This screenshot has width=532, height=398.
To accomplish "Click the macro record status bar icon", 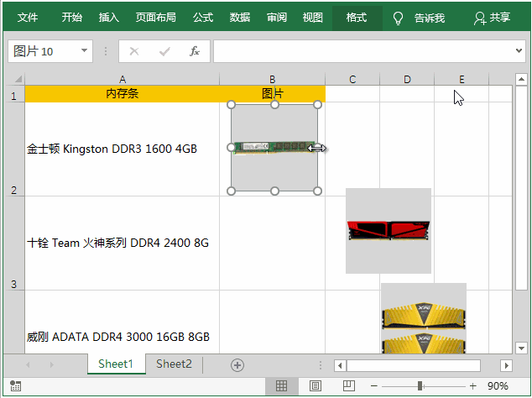I will [x=16, y=386].
